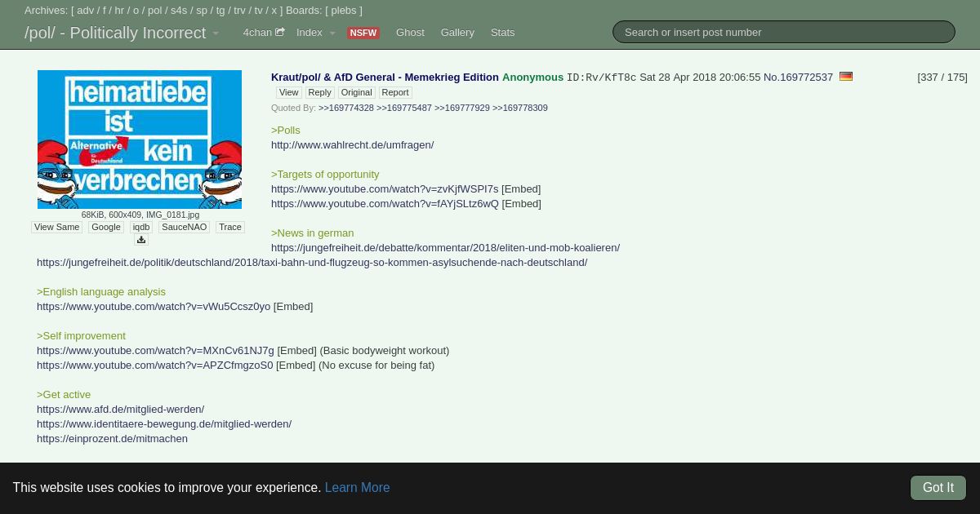980x514 pixels.
Task: Open the o archive link
Action: (x=136, y=11)
